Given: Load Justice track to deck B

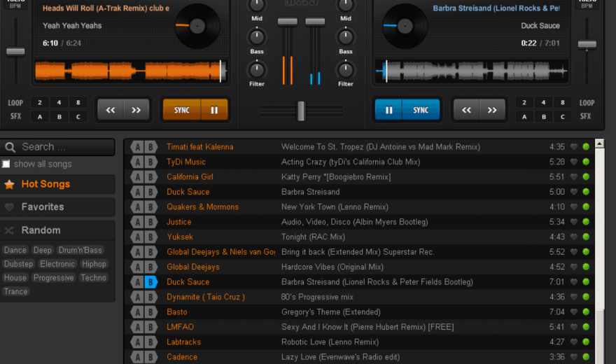Looking at the screenshot, I should pos(151,222).
